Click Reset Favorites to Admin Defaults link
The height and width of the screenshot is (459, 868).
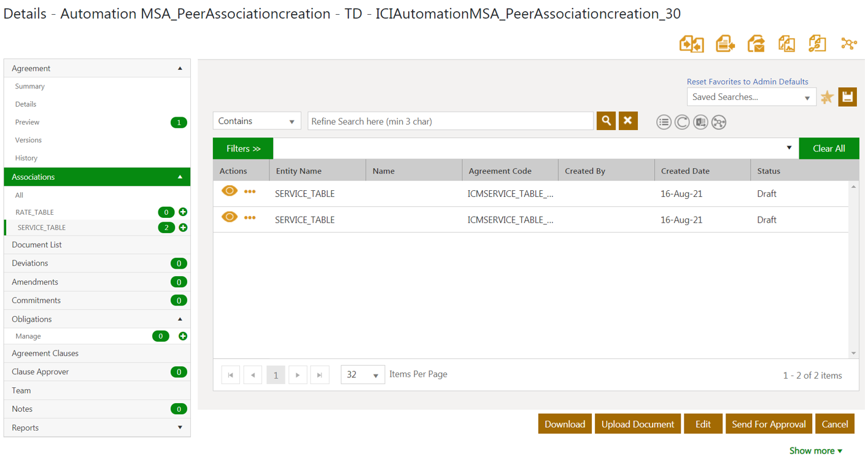pos(747,82)
